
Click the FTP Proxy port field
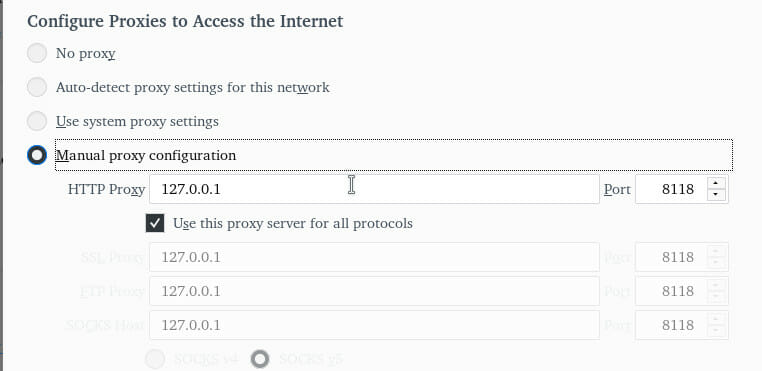tap(671, 291)
